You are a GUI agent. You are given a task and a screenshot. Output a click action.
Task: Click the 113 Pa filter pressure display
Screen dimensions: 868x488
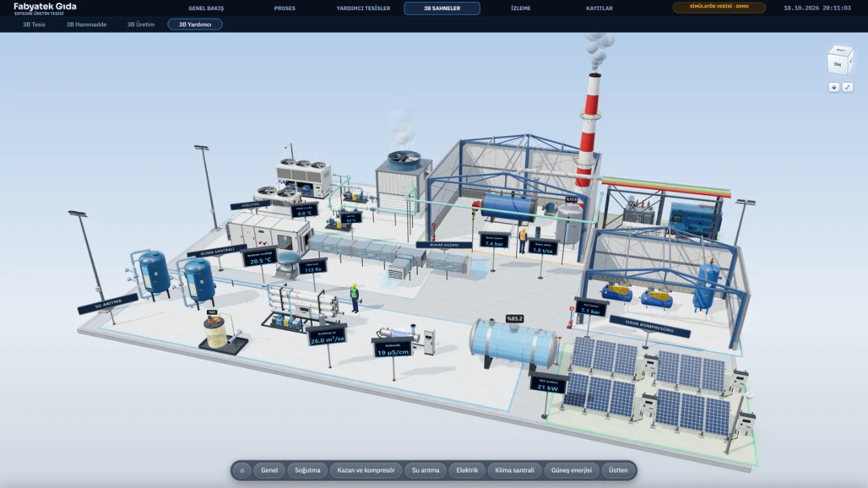tap(313, 267)
